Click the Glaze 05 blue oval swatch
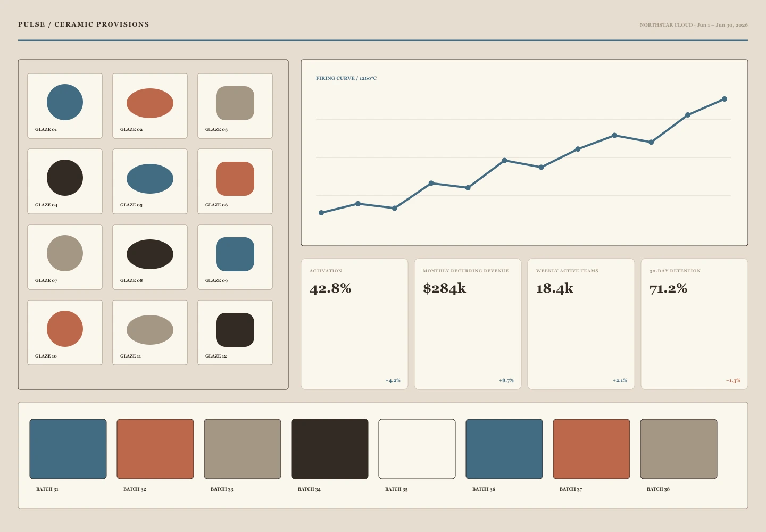Image resolution: width=766 pixels, height=532 pixels. 150,179
